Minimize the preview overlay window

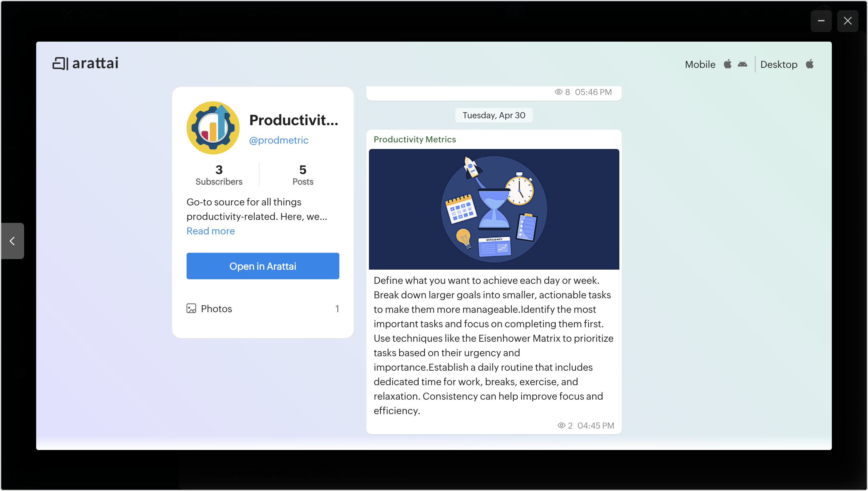(821, 21)
